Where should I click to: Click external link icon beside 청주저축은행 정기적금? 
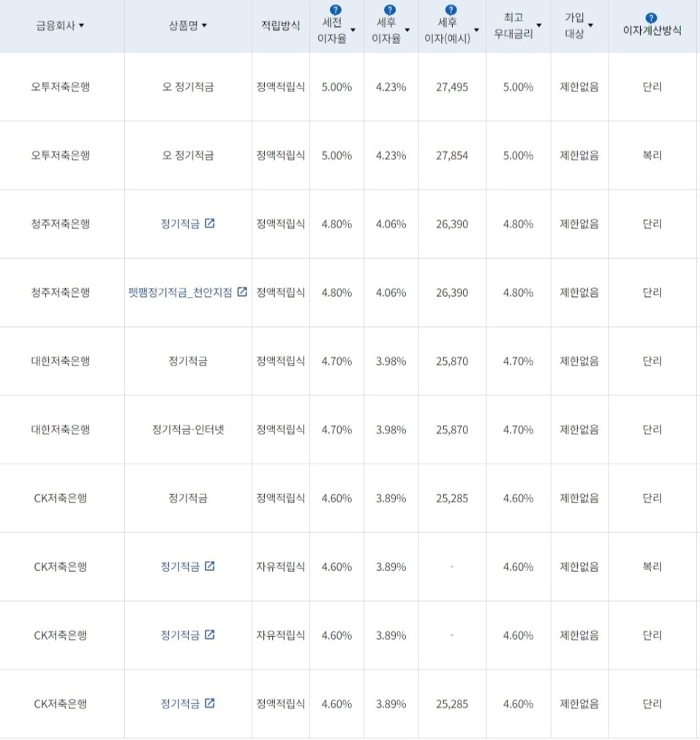tap(211, 224)
